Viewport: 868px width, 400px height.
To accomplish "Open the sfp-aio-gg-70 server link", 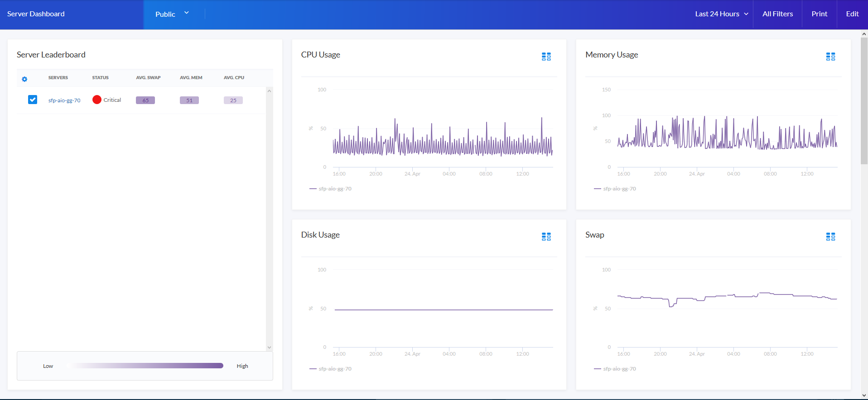I will pos(64,100).
